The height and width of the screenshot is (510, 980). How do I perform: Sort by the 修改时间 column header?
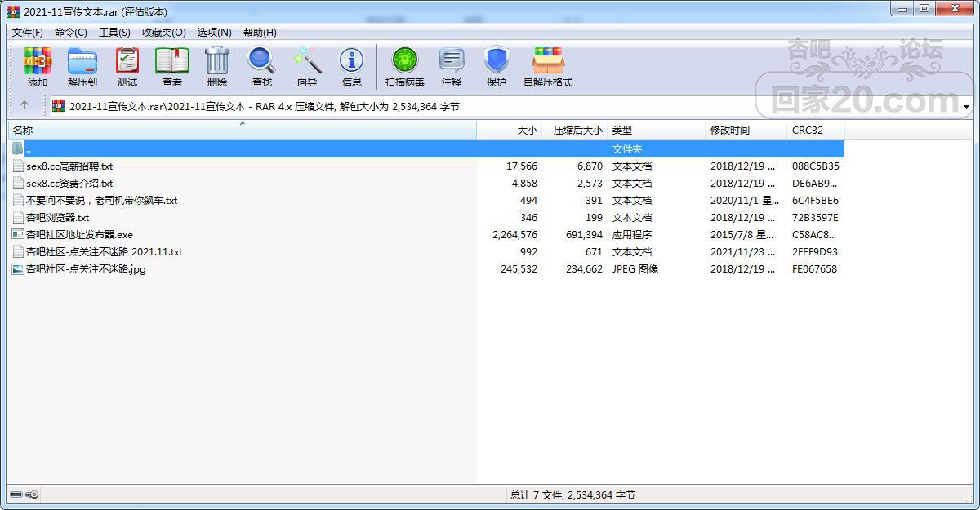pyautogui.click(x=746, y=130)
